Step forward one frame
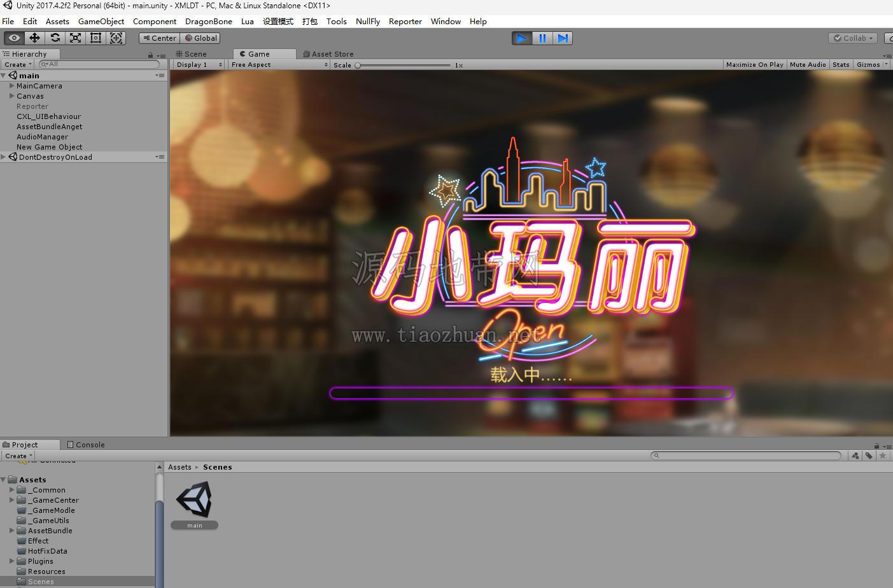The image size is (893, 588). click(563, 38)
